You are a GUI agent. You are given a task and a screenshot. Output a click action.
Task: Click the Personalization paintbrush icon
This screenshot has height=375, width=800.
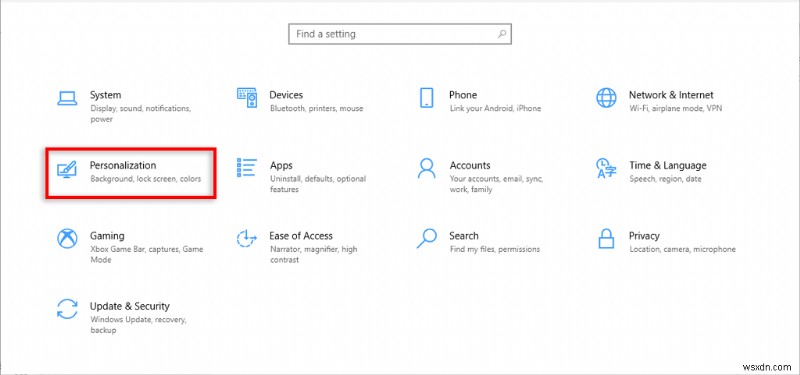(x=67, y=169)
